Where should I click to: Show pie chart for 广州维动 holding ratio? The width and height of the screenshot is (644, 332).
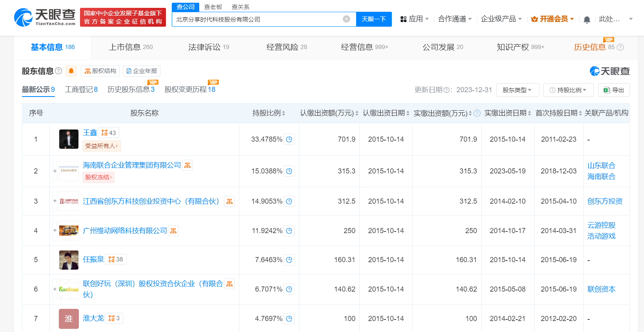[289, 231]
